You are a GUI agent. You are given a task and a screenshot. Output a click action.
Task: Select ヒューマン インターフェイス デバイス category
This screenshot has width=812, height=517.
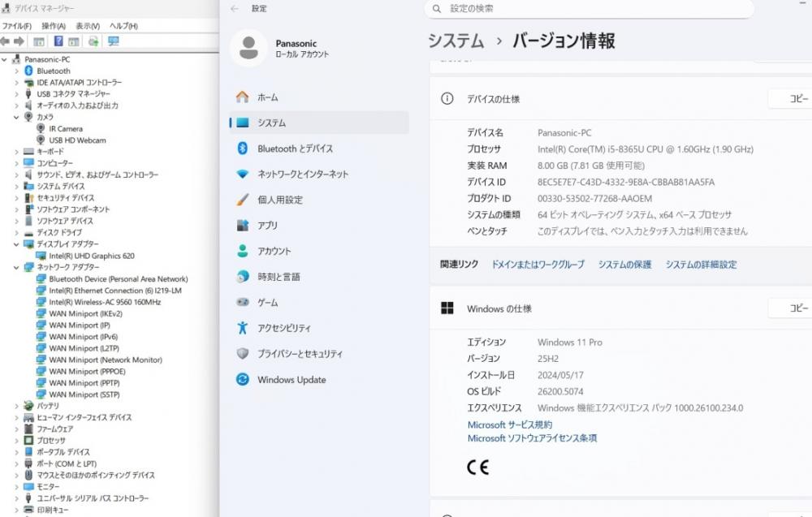click(x=84, y=417)
